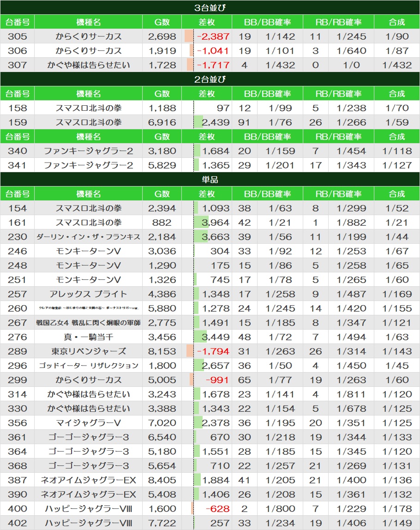Click アレックス ブライト machine name
Image resolution: width=420 pixels, height=530 pixels.
(x=89, y=294)
